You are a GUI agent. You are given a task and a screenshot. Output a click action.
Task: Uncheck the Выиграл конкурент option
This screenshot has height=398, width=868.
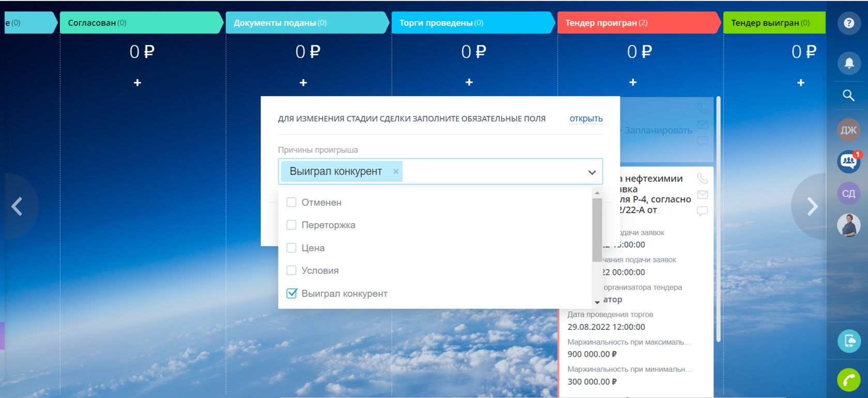click(x=291, y=293)
